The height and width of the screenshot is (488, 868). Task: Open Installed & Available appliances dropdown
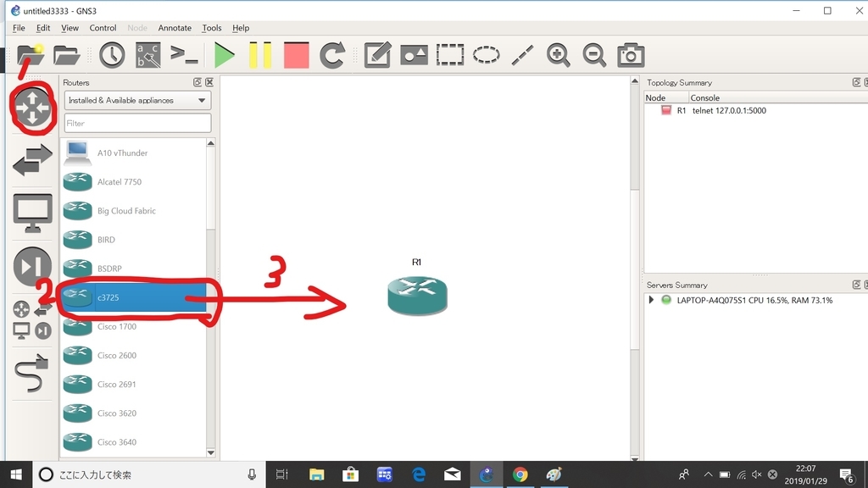pyautogui.click(x=137, y=100)
